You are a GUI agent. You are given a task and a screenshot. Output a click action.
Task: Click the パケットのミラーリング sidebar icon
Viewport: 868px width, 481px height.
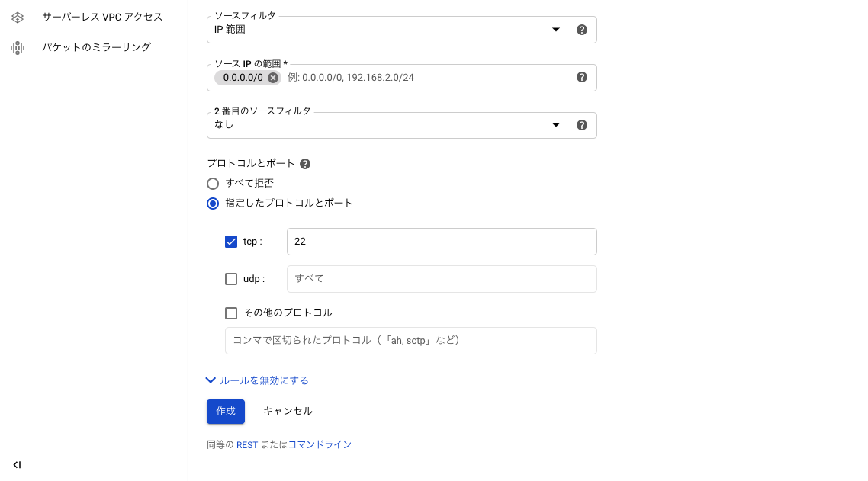18,46
